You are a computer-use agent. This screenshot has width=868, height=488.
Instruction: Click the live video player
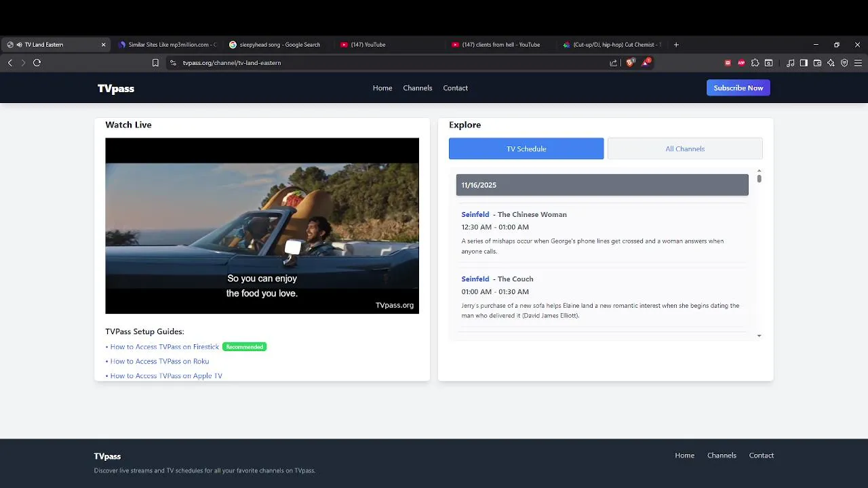point(262,226)
